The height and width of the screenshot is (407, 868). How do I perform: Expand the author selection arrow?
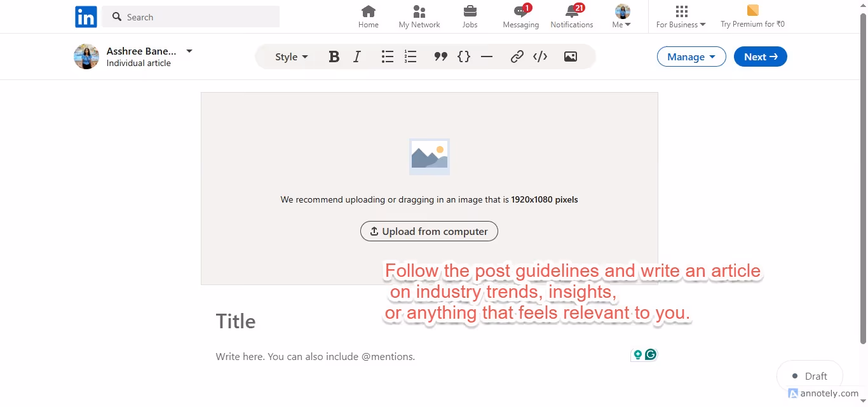189,51
